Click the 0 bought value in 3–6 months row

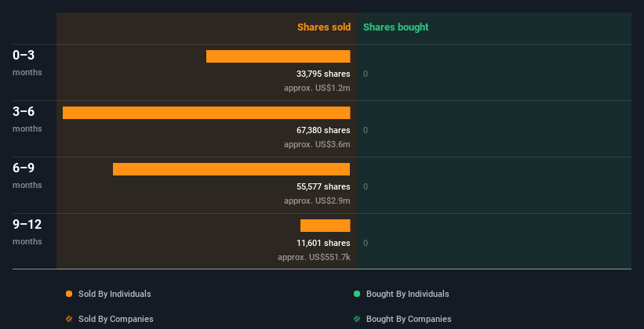(x=366, y=131)
